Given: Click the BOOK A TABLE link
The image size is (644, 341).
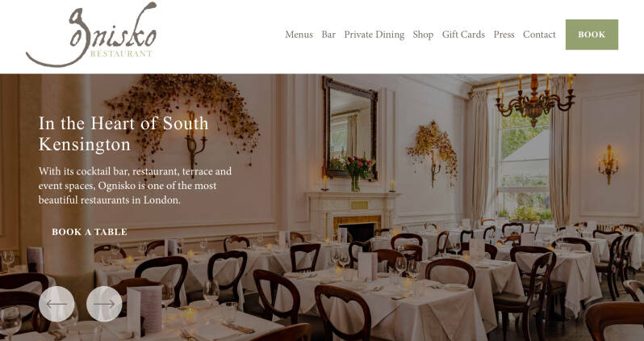Looking at the screenshot, I should (x=90, y=232).
